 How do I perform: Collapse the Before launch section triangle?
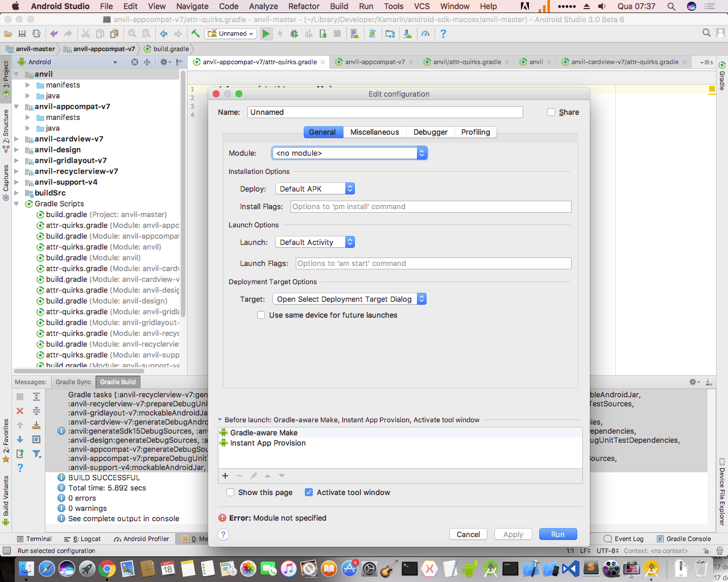pos(220,420)
